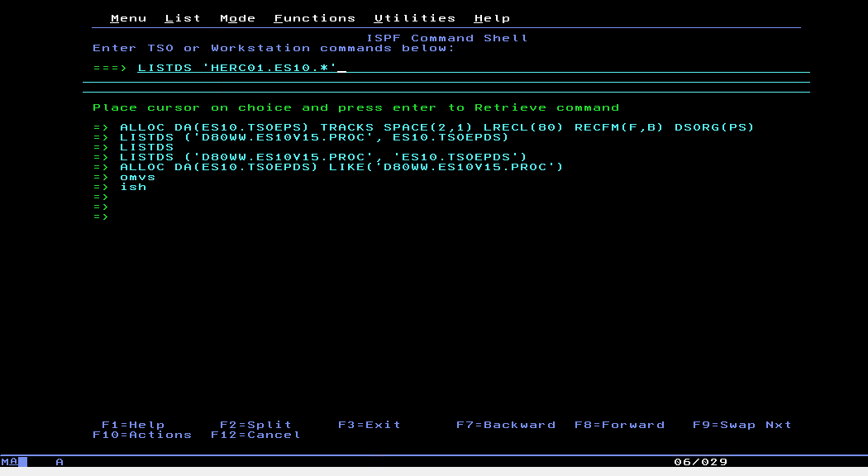Viewport: 868px width, 476px height.
Task: Click F10=Actions function key
Action: pyautogui.click(x=142, y=435)
